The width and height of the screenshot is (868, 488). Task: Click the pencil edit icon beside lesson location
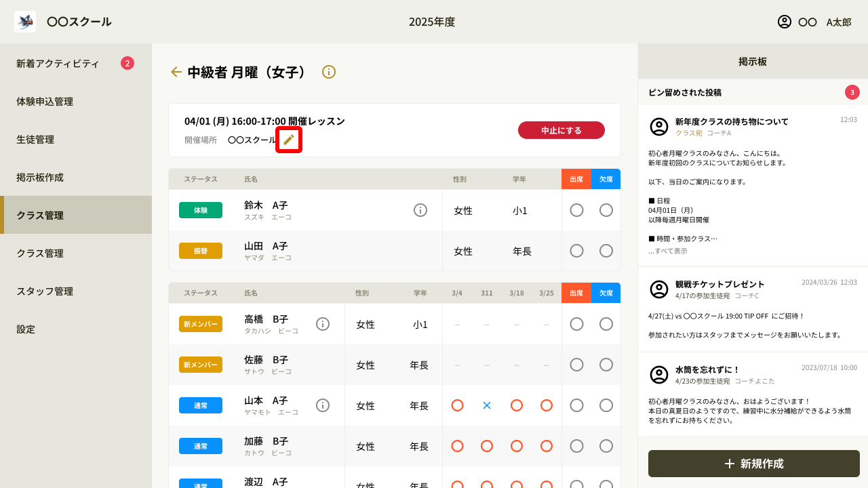click(x=289, y=140)
